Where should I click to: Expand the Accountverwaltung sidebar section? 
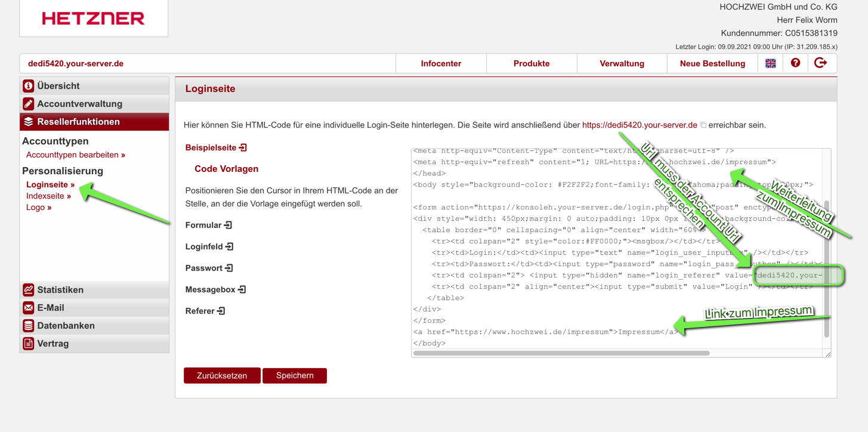79,104
